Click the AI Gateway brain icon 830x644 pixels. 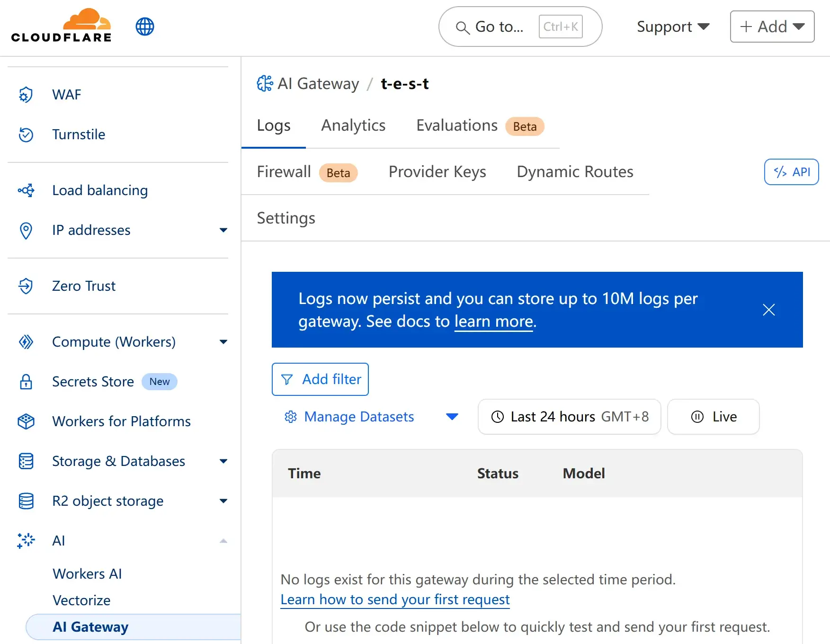[265, 83]
